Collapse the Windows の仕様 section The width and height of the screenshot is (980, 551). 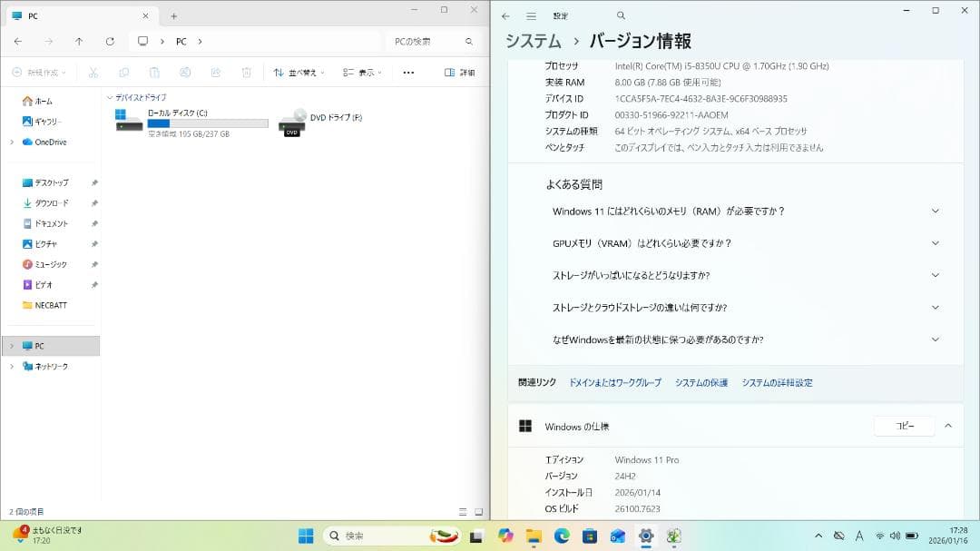pos(948,426)
